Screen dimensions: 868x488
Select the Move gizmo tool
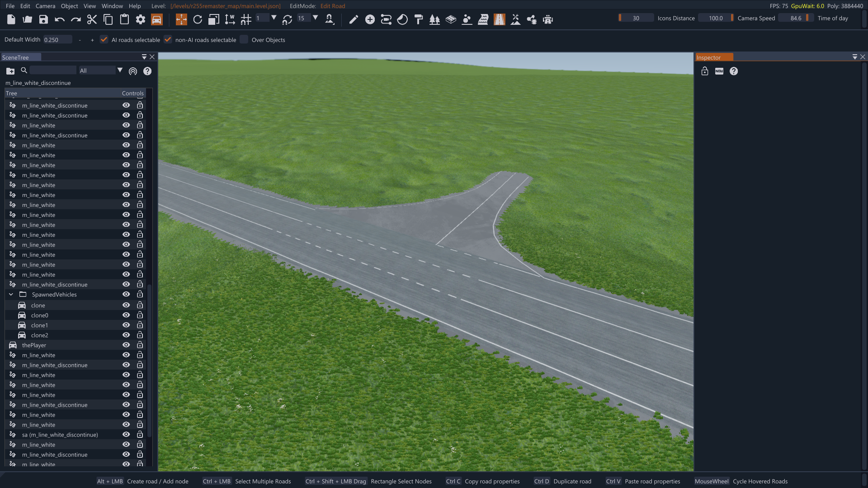coord(181,19)
